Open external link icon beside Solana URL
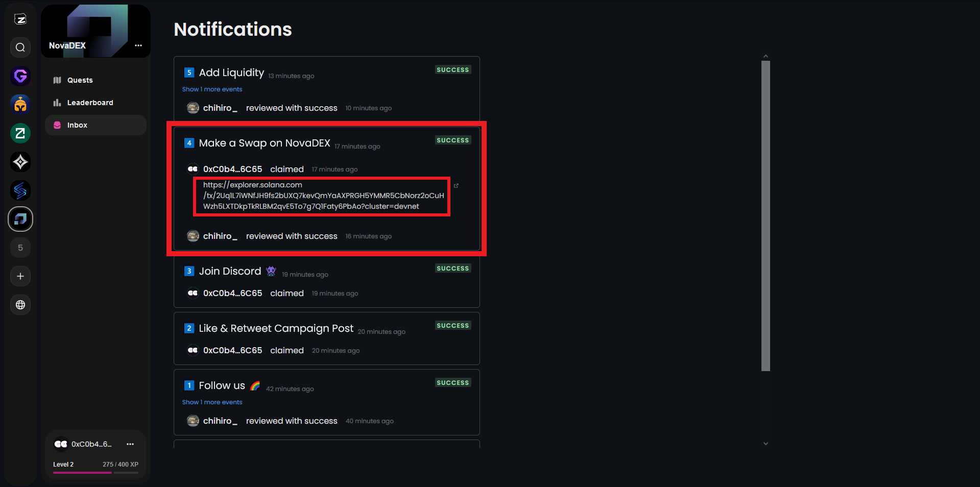The height and width of the screenshot is (487, 980). point(456,185)
